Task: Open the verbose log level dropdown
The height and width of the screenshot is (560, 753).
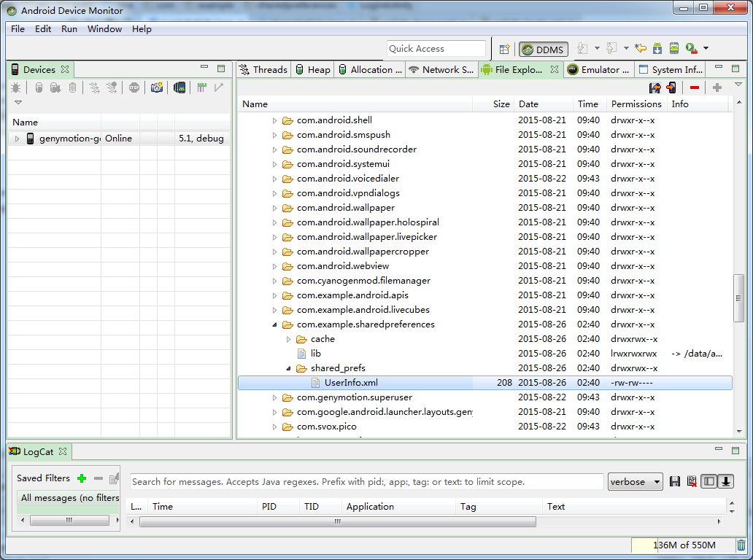Action: pyautogui.click(x=636, y=482)
